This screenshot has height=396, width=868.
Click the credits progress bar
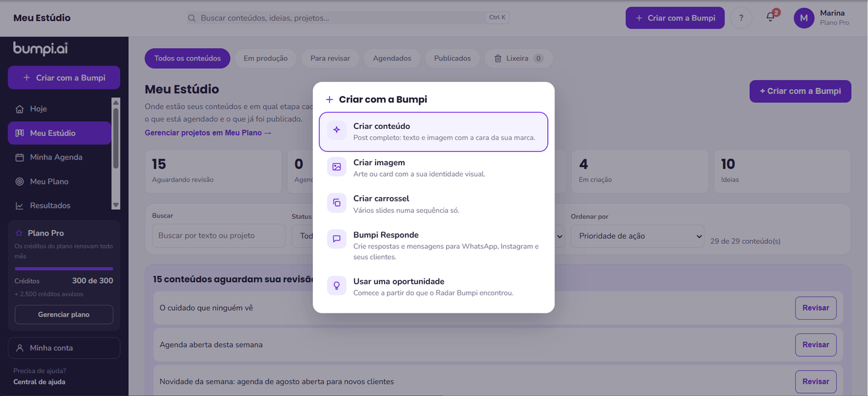click(64, 269)
